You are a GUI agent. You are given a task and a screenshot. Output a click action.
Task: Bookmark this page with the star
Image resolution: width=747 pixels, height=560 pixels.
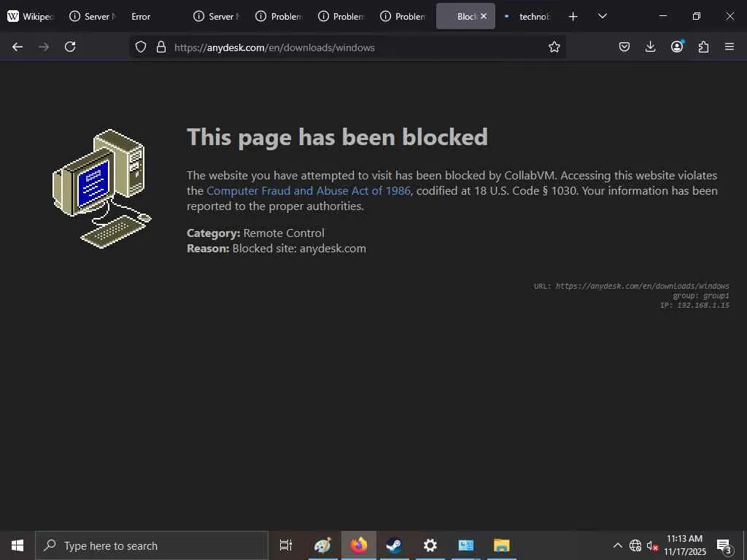tap(554, 47)
